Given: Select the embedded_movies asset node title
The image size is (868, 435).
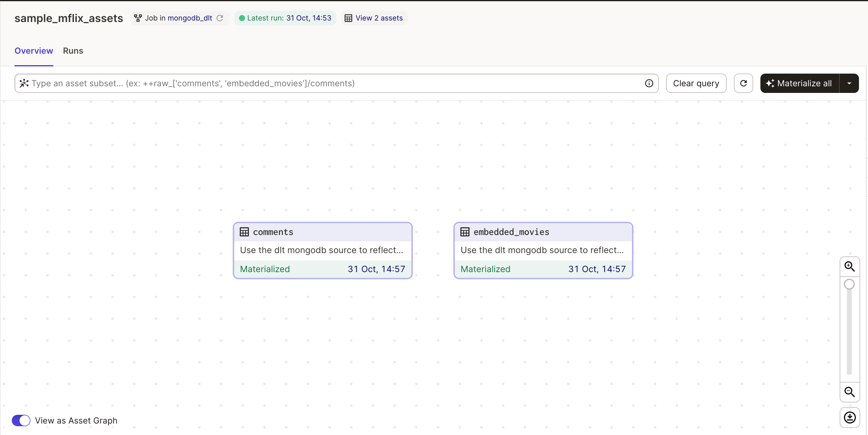Looking at the screenshot, I should coord(511,232).
